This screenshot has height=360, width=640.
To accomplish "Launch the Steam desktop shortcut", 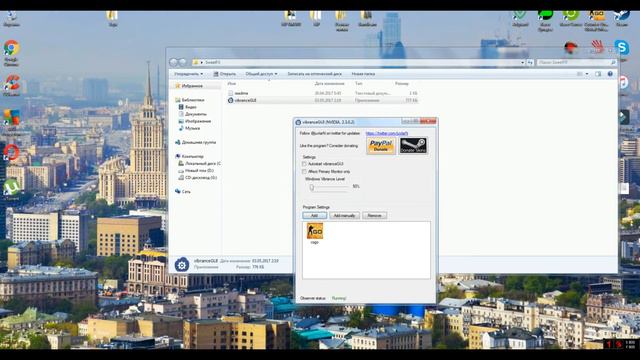I will coord(622,16).
